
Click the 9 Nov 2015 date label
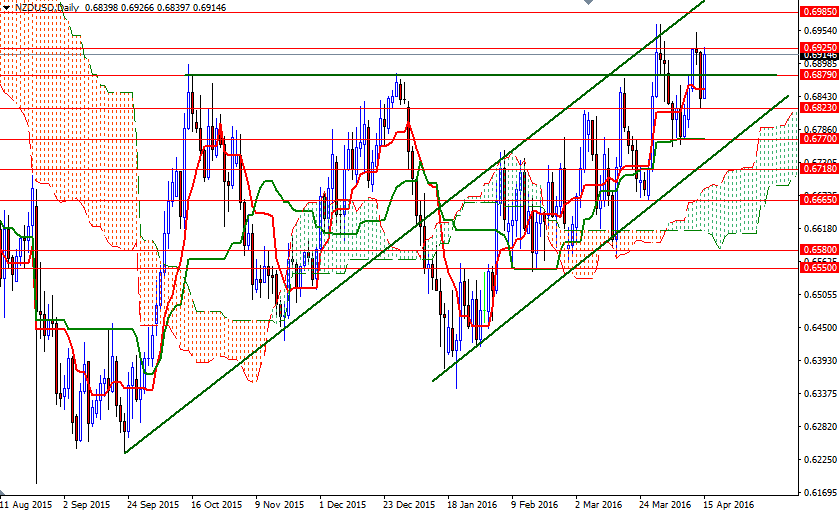pos(279,505)
